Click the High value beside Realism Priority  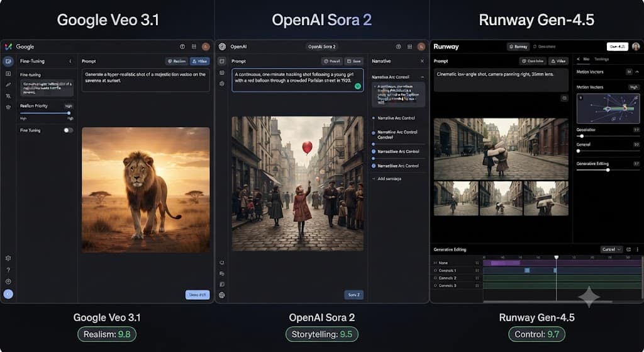click(x=69, y=106)
